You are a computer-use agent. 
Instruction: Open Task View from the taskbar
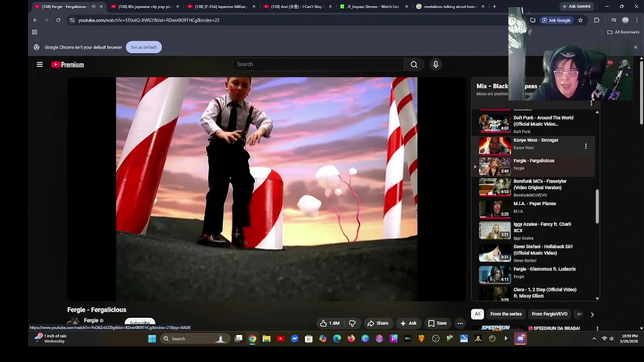point(238,338)
